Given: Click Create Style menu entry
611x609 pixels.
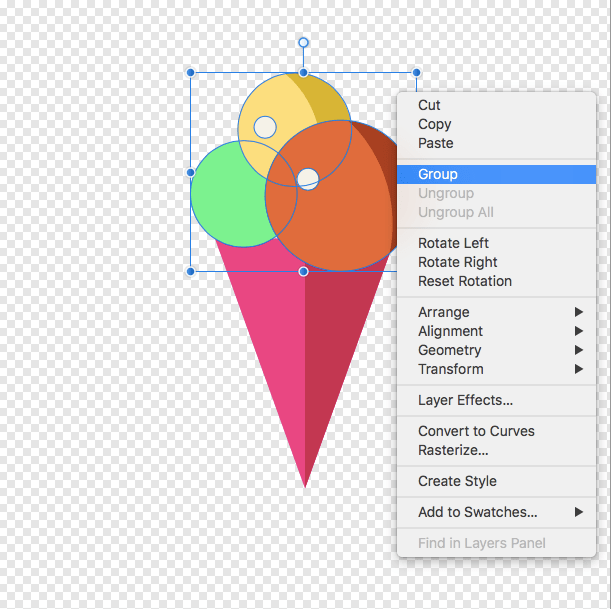Looking at the screenshot, I should 457,481.
